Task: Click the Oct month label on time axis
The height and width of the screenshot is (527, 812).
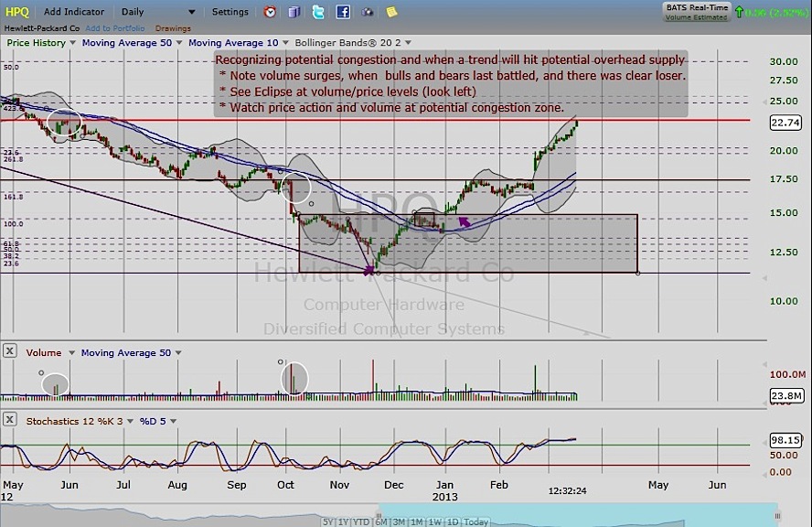Action: point(285,485)
